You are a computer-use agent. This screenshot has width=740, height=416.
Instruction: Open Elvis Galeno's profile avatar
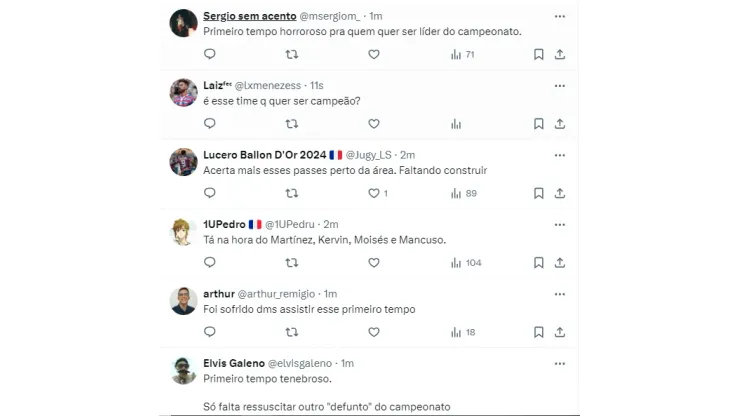tap(183, 370)
